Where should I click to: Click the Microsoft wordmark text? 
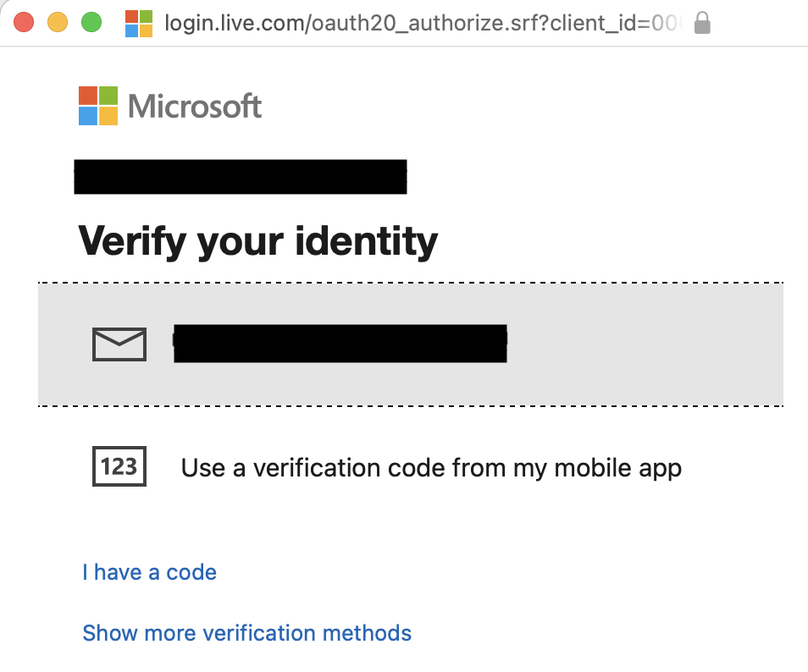point(195,107)
